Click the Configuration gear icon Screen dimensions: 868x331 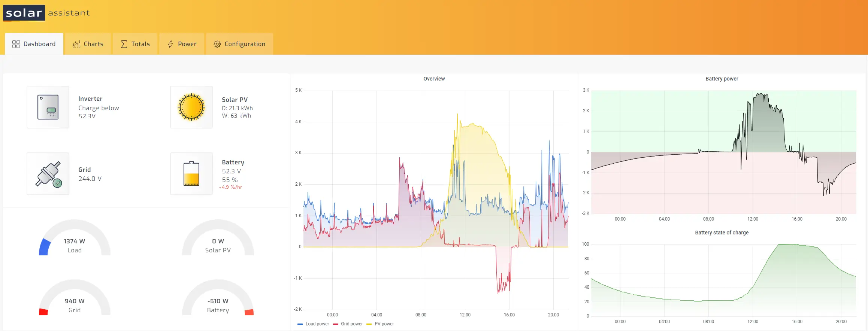coord(217,44)
